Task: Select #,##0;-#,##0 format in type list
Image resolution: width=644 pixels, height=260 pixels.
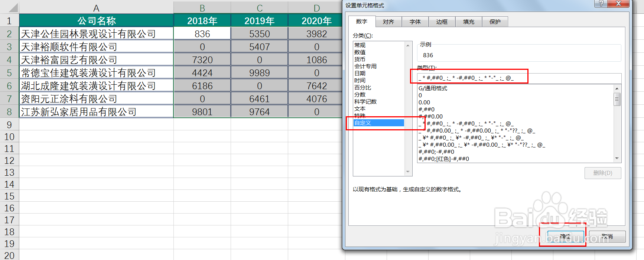Action: 515,152
